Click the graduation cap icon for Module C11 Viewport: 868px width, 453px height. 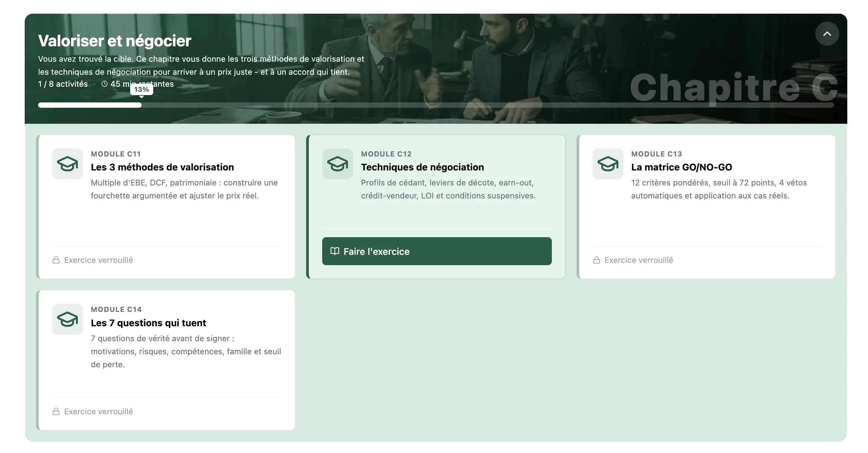[67, 164]
